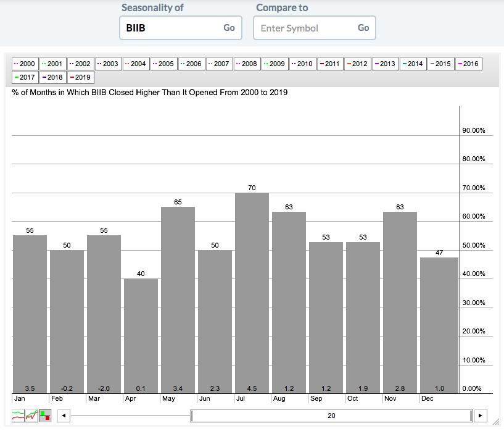504x431 pixels.
Task: Click the February bar showing 50
Action: click(x=67, y=322)
